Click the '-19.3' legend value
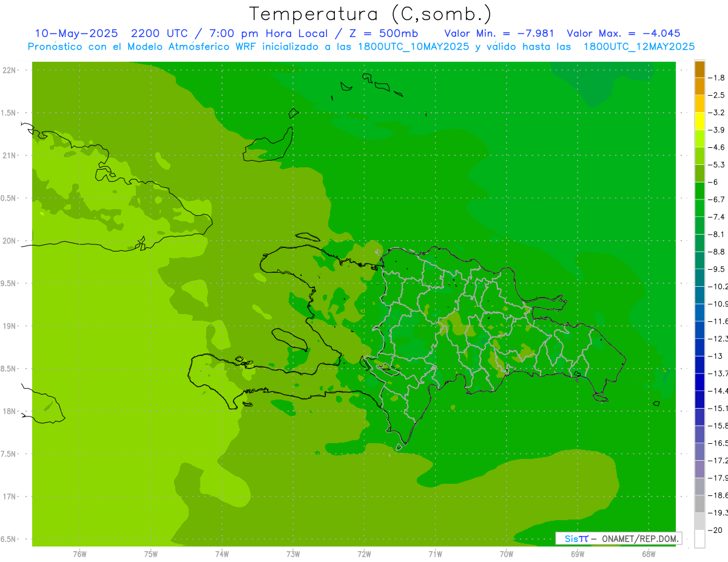The height and width of the screenshot is (562, 728). point(718,512)
